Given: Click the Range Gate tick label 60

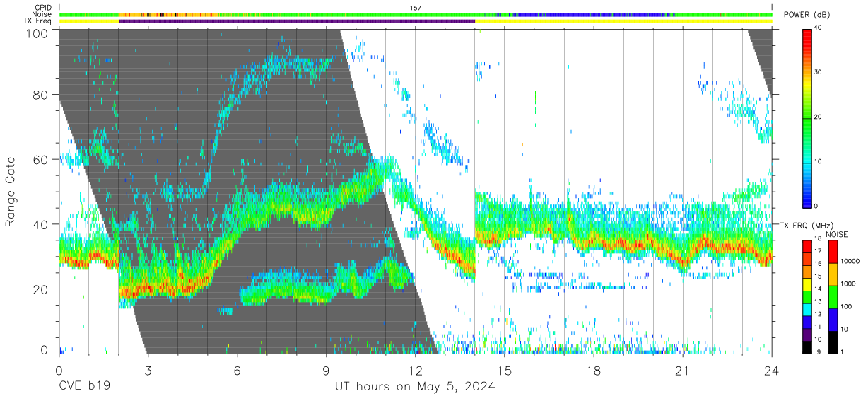Looking at the screenshot, I should coord(41,159).
